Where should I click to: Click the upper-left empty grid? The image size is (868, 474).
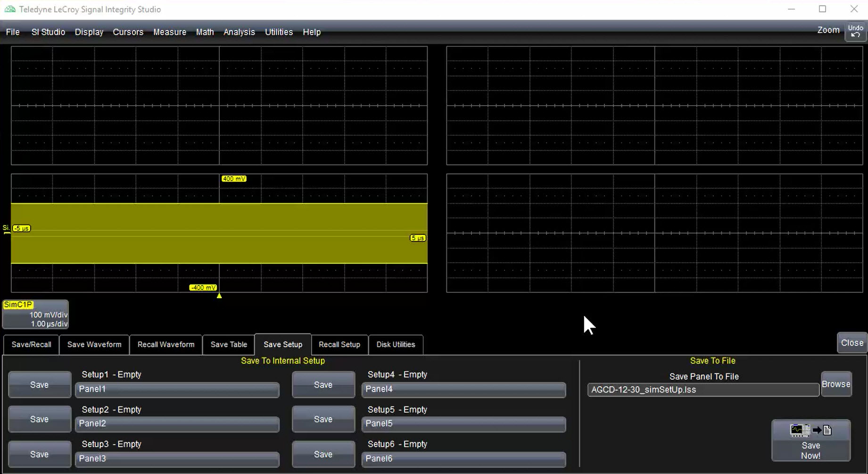[x=219, y=105]
